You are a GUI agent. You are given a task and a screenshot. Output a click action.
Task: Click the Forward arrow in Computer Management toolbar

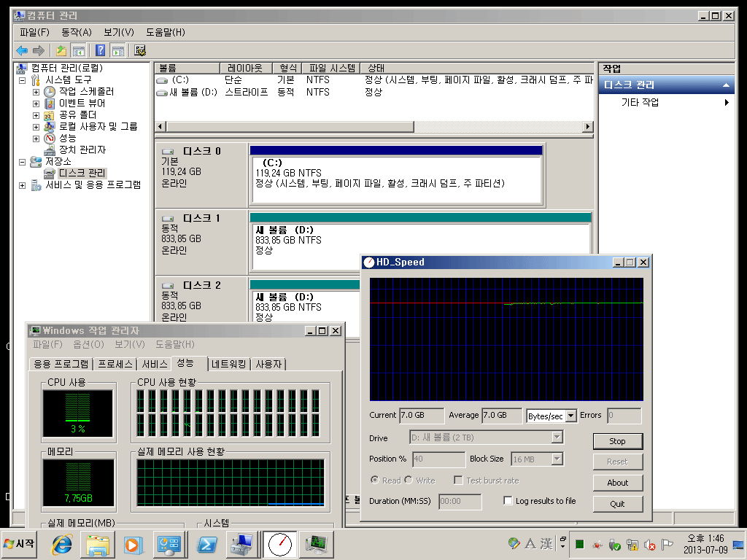pos(39,50)
